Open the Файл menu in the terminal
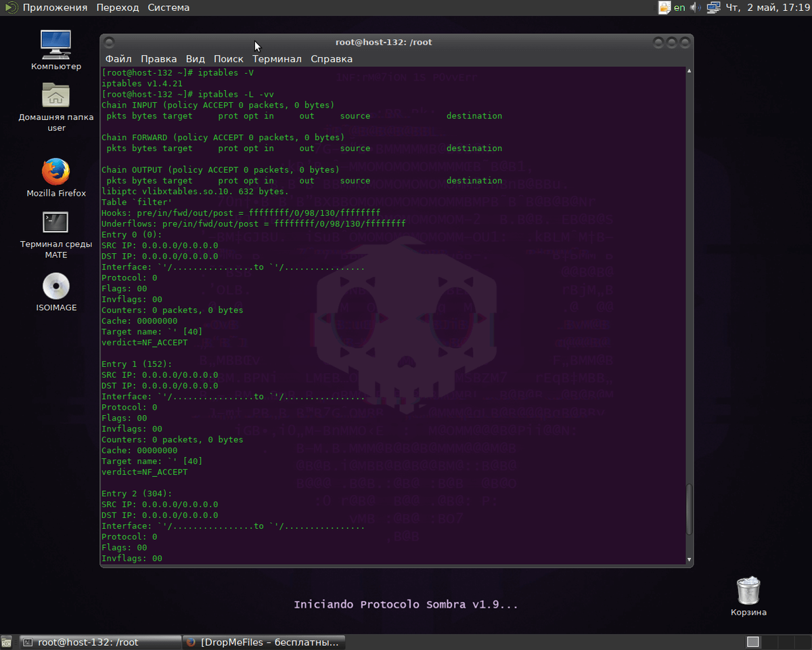812x650 pixels. pyautogui.click(x=118, y=59)
